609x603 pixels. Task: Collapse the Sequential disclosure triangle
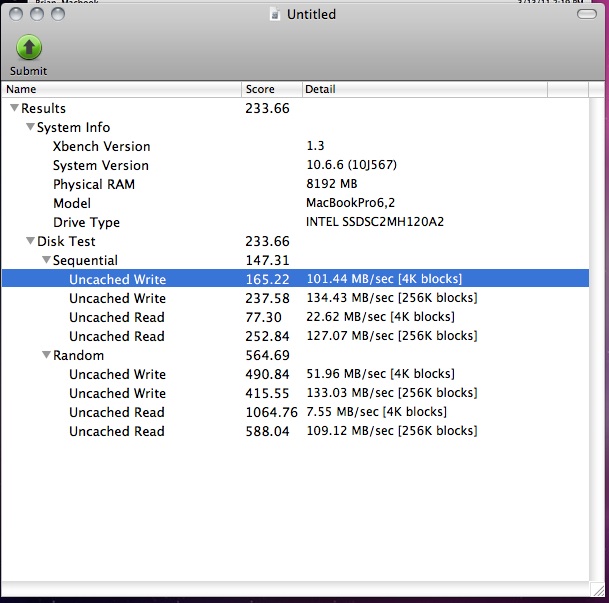click(46, 260)
